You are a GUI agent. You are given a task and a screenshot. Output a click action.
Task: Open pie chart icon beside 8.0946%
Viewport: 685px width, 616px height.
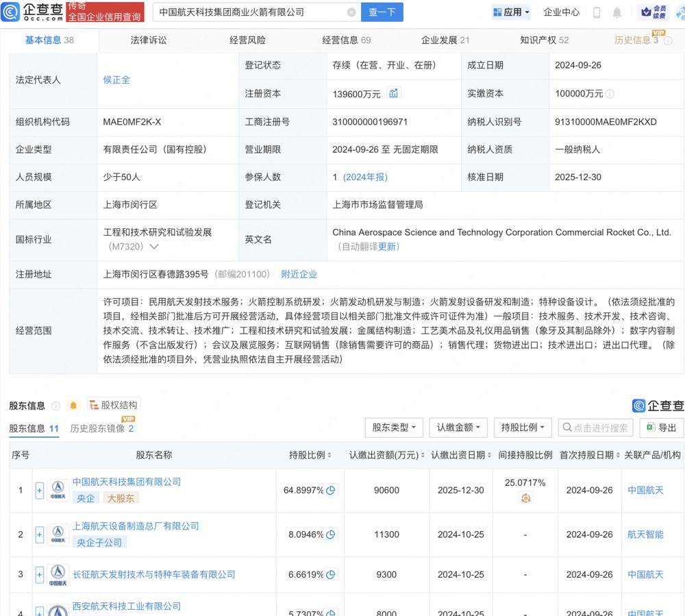point(331,534)
